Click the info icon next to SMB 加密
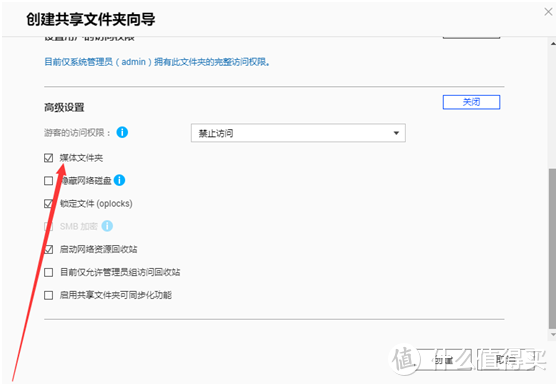Viewport: 558px width, 386px height. click(107, 226)
